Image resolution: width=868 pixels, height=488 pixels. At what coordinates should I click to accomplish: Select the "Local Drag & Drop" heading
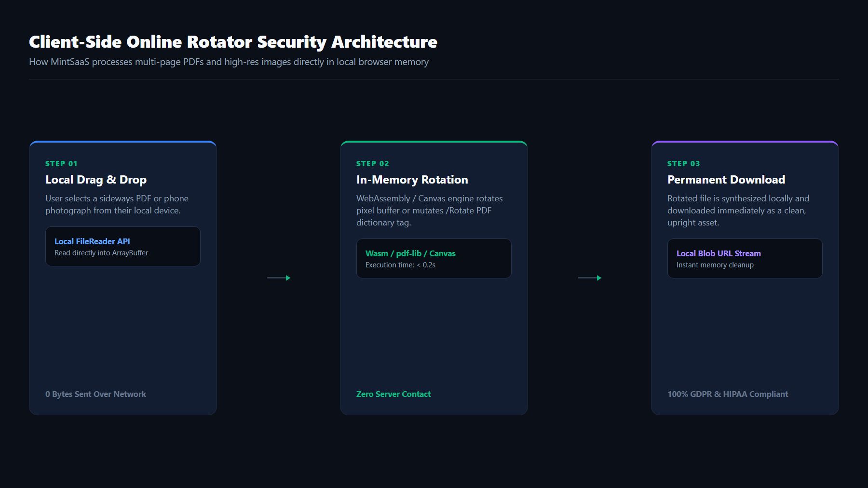pos(96,180)
